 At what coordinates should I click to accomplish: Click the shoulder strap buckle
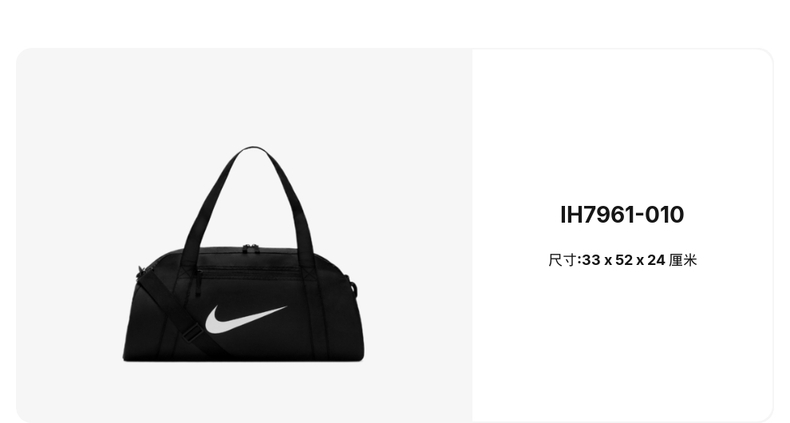click(190, 334)
